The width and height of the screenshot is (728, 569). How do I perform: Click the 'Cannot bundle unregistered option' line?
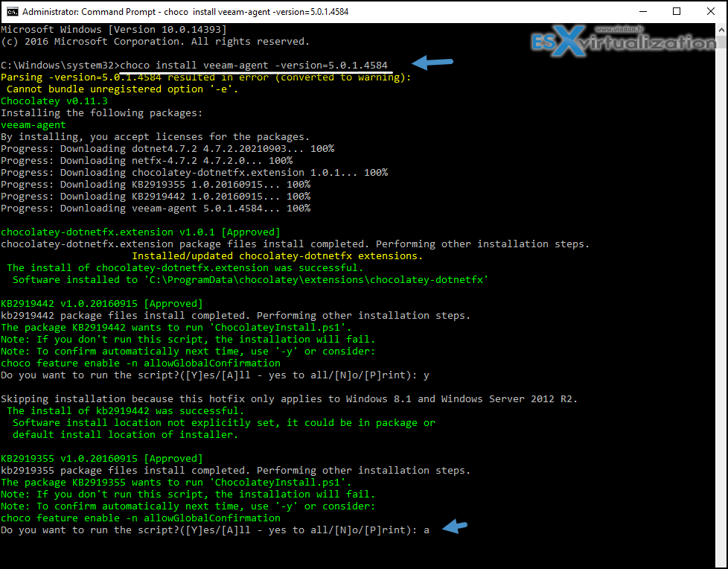point(122,89)
